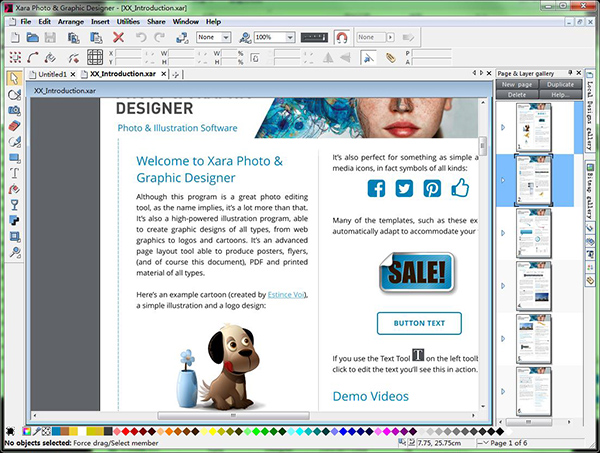Click the Facebook icon on the page
This screenshot has width=600, height=453.
pyautogui.click(x=377, y=188)
